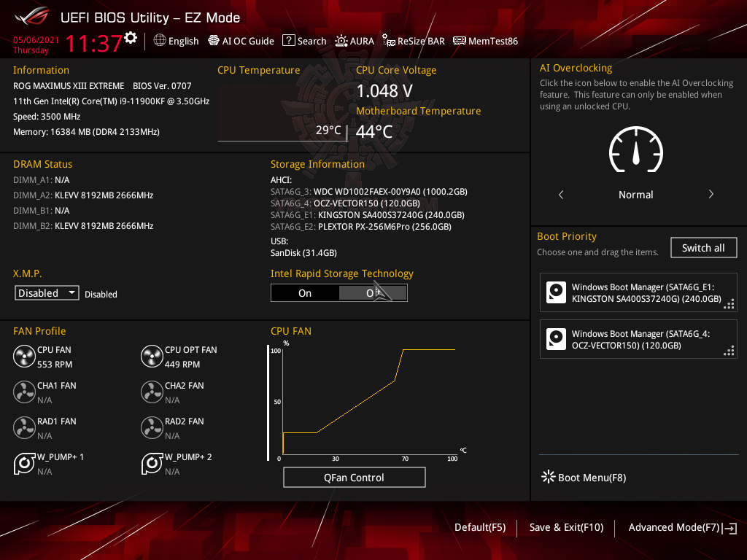747x560 pixels.
Task: Load Default(F5) settings
Action: click(480, 527)
